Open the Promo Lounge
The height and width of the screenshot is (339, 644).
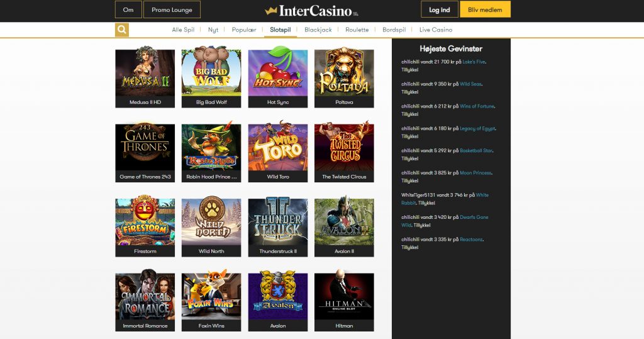[x=172, y=9]
